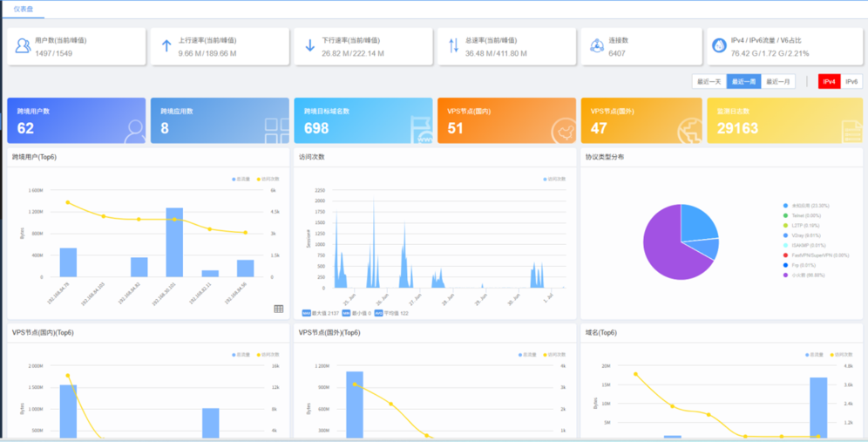Toggle Frp (0.01%) pie legend entry
Screen dimensions: 868x442
pos(801,265)
